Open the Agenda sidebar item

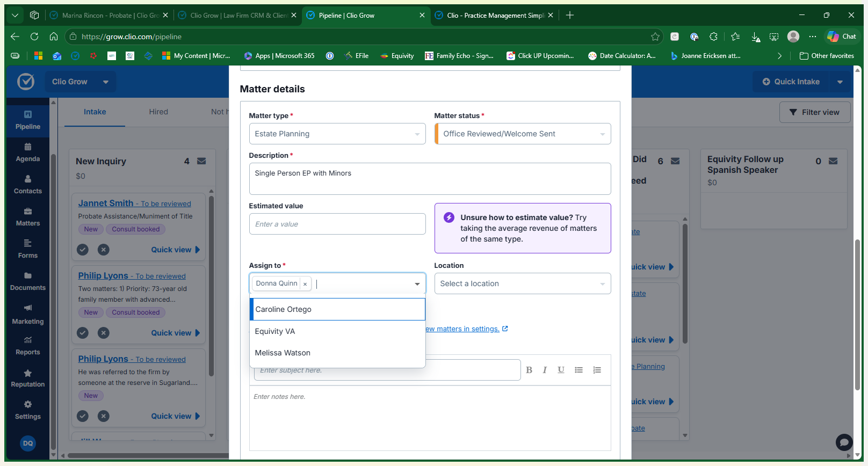pyautogui.click(x=28, y=152)
